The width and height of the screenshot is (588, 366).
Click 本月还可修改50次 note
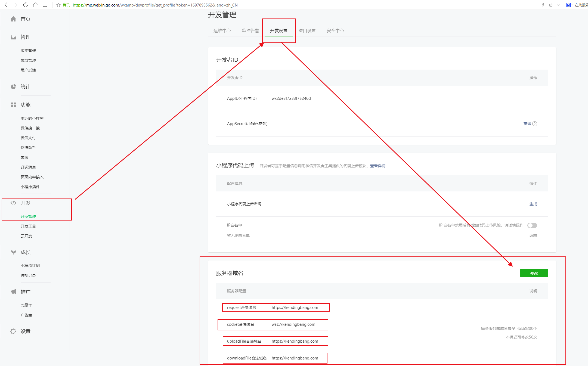click(x=521, y=337)
